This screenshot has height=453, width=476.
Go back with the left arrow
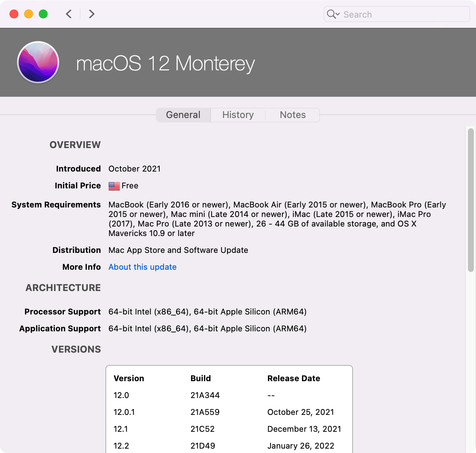coord(68,14)
